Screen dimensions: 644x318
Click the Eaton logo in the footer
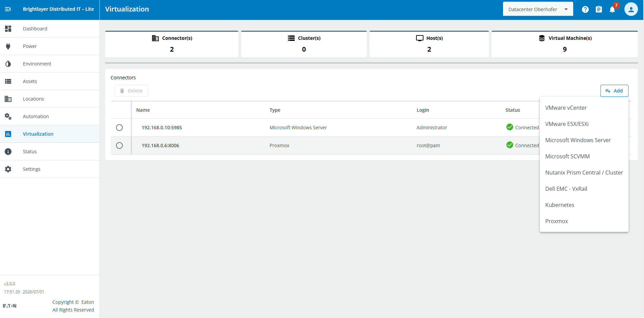click(x=9, y=306)
